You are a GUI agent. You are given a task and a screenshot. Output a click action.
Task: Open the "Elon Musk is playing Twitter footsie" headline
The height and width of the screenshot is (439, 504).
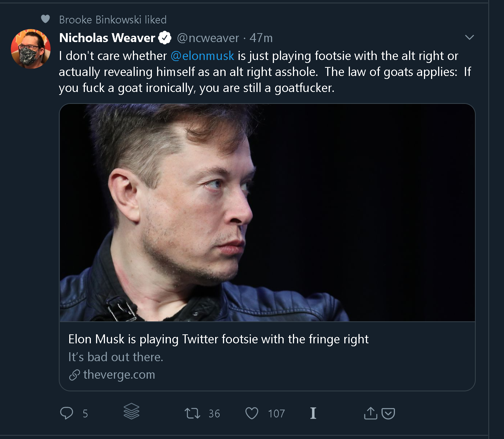point(218,339)
